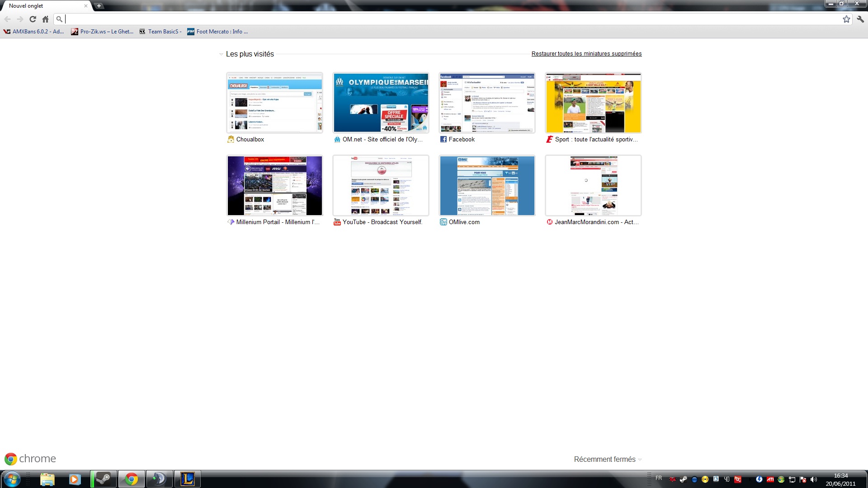
Task: Open League of Legends taskbar icon
Action: 187,479
